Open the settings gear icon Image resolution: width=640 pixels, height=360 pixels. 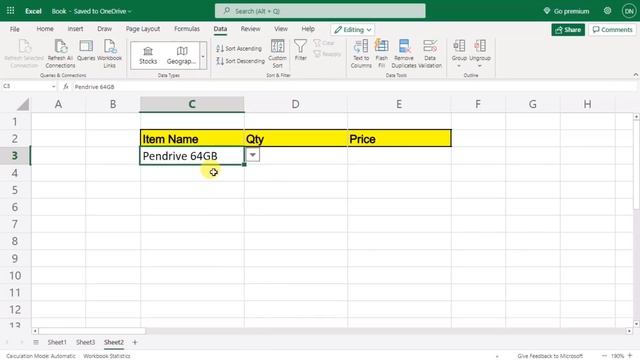pyautogui.click(x=607, y=11)
